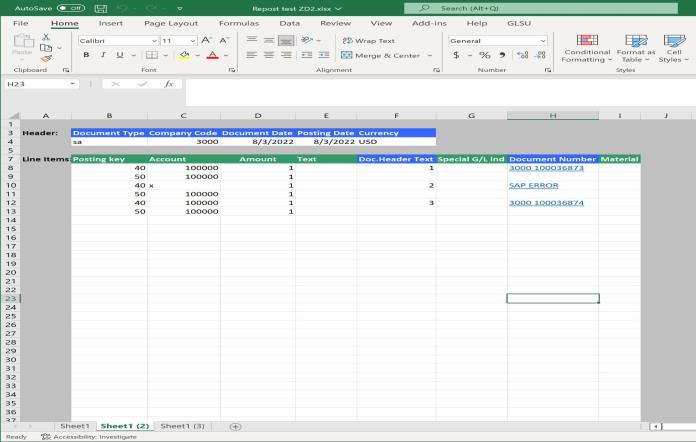Open Conditional Formatting menu
Screen dimensions: 696x442
coord(587,48)
